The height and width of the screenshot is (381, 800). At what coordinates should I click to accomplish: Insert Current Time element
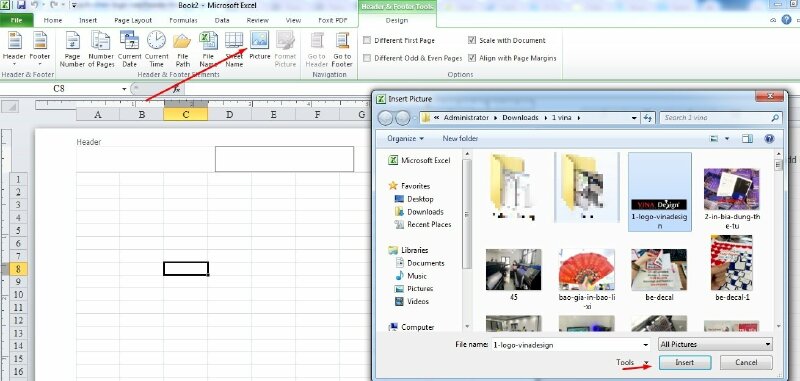click(157, 49)
